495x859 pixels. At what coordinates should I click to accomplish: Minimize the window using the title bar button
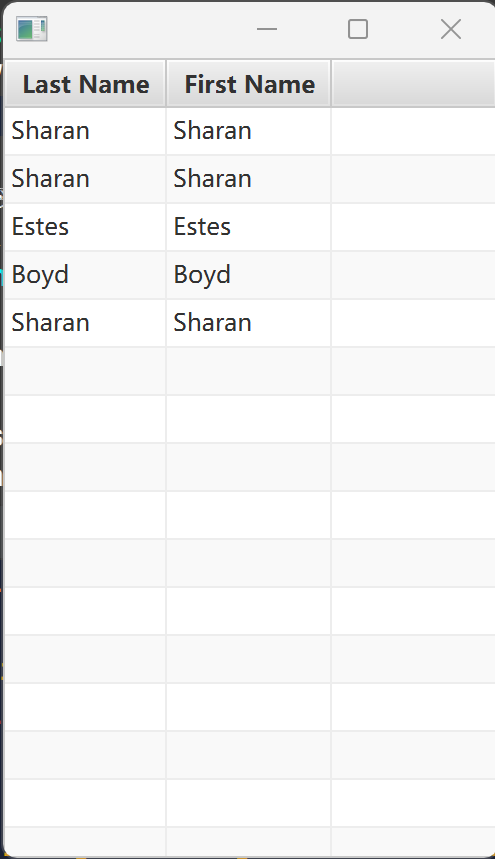click(267, 29)
